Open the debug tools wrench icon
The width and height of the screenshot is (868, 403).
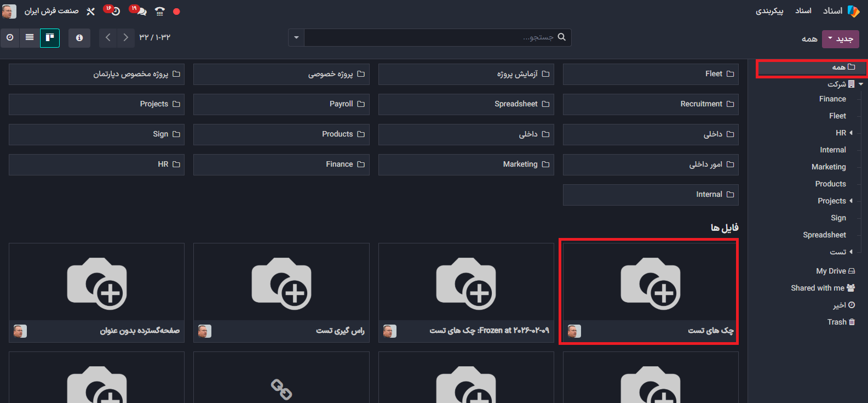click(x=91, y=11)
